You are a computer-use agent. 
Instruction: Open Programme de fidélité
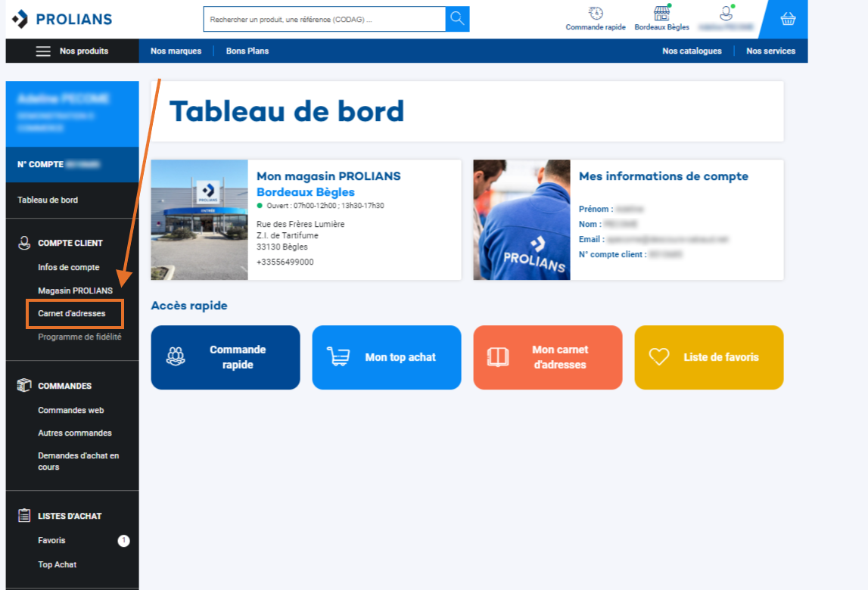pos(79,337)
